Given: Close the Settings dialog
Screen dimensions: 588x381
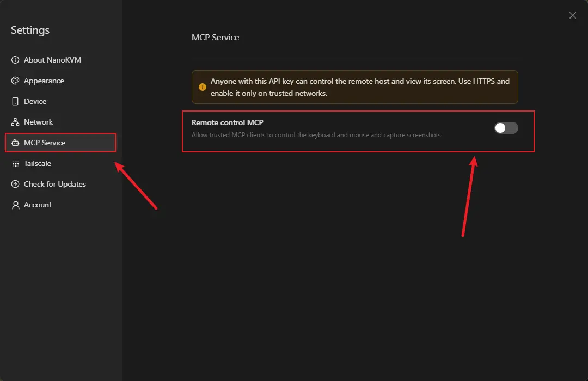Looking at the screenshot, I should tap(572, 15).
